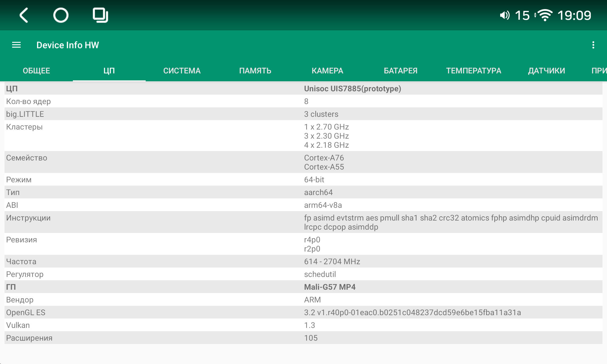Tap the Тип row label

pos(13,192)
